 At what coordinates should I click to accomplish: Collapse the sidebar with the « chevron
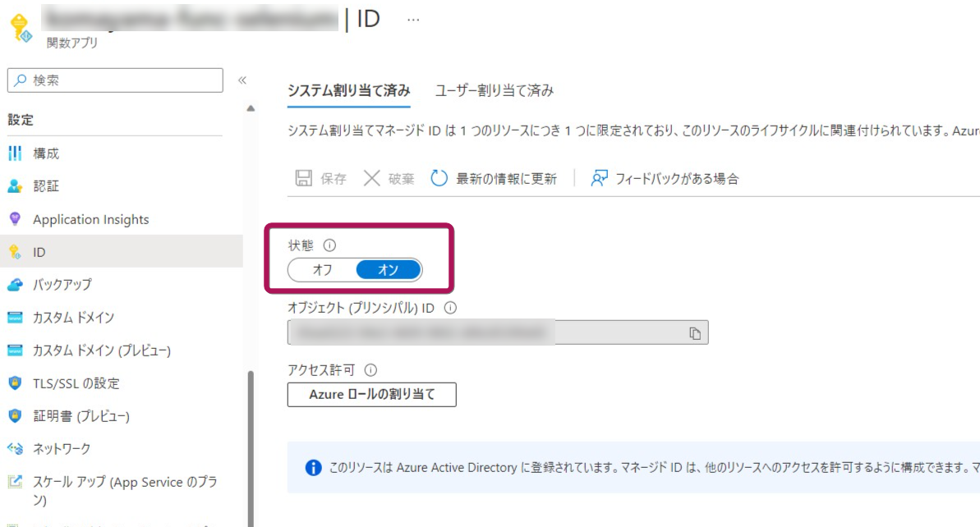click(242, 80)
